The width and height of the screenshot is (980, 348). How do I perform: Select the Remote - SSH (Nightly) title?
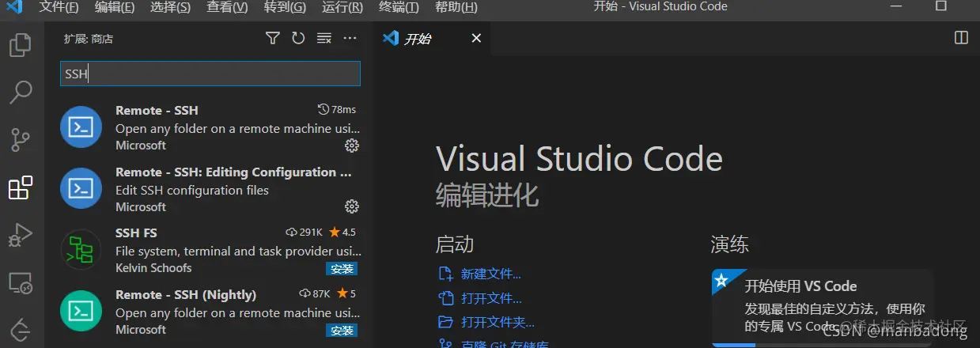[186, 294]
